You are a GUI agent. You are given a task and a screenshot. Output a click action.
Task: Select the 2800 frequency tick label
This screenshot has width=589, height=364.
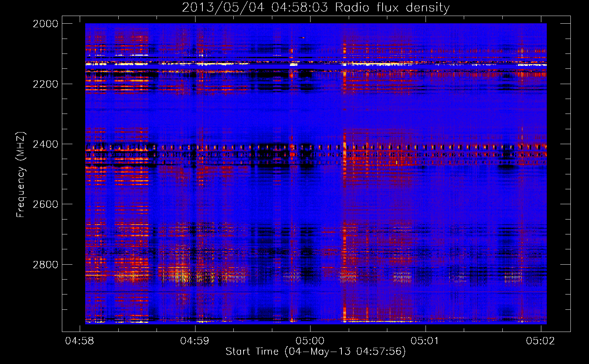click(x=46, y=265)
